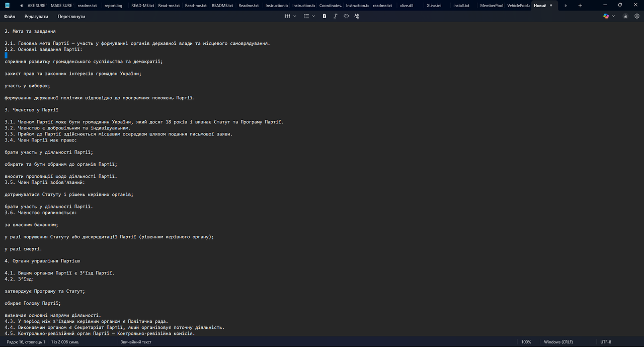Toggle bold formatting
This screenshot has height=347, width=644.
click(325, 16)
